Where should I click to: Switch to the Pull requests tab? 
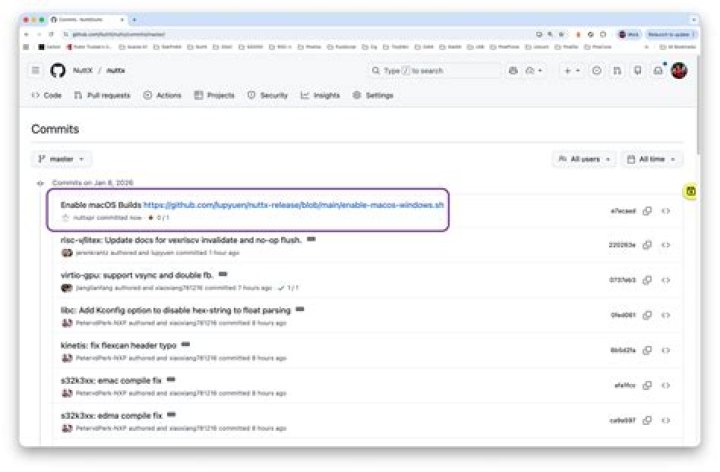tap(102, 95)
